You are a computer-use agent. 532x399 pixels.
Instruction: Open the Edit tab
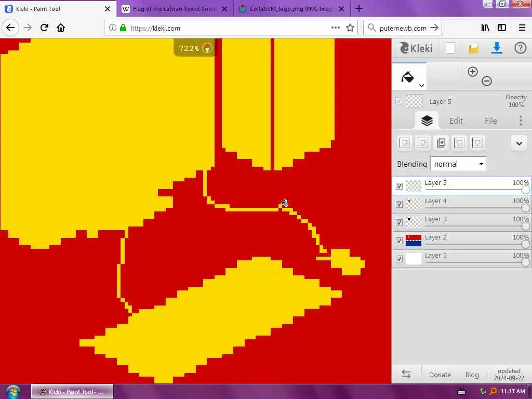point(456,121)
